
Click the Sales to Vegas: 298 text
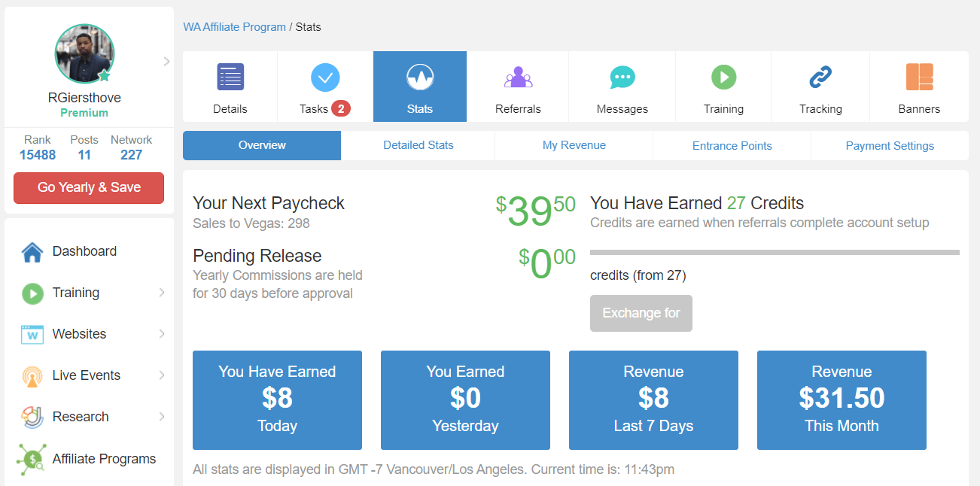251,223
